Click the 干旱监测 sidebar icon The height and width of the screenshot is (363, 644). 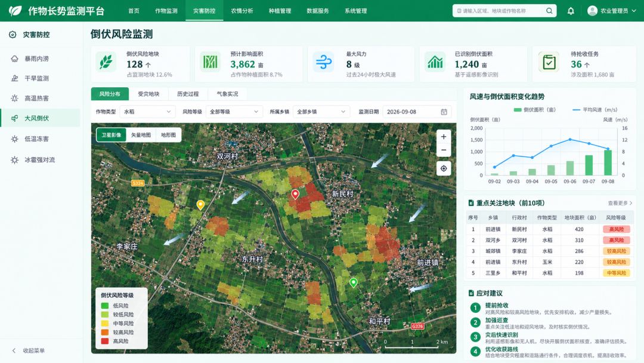click(x=15, y=78)
